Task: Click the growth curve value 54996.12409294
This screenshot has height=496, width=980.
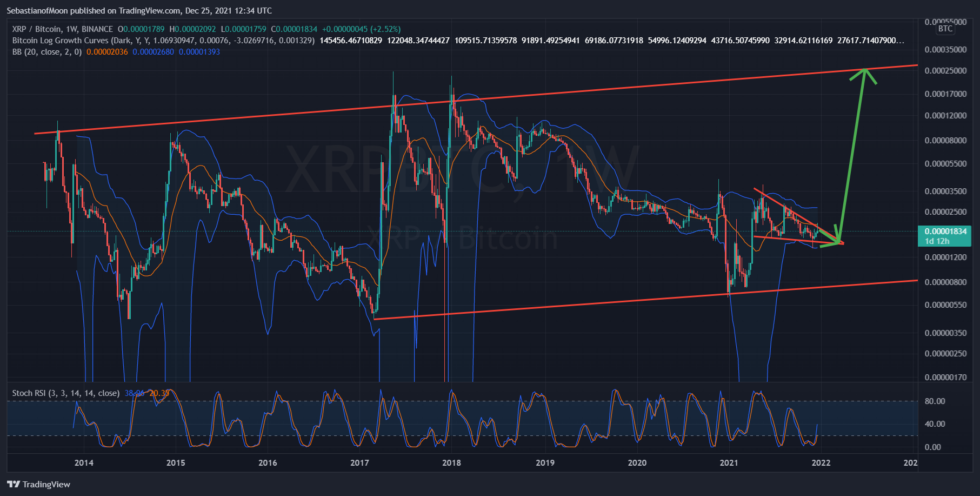Action: 677,41
